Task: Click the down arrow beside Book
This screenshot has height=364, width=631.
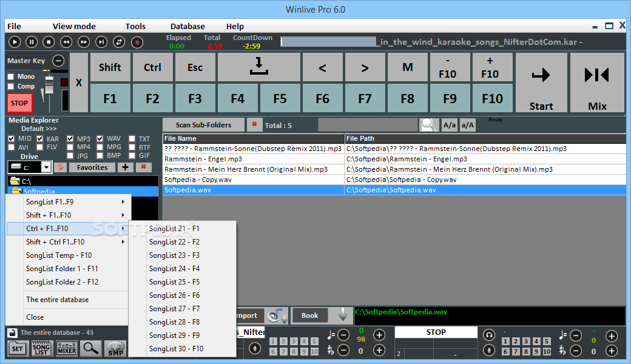Action: [342, 315]
